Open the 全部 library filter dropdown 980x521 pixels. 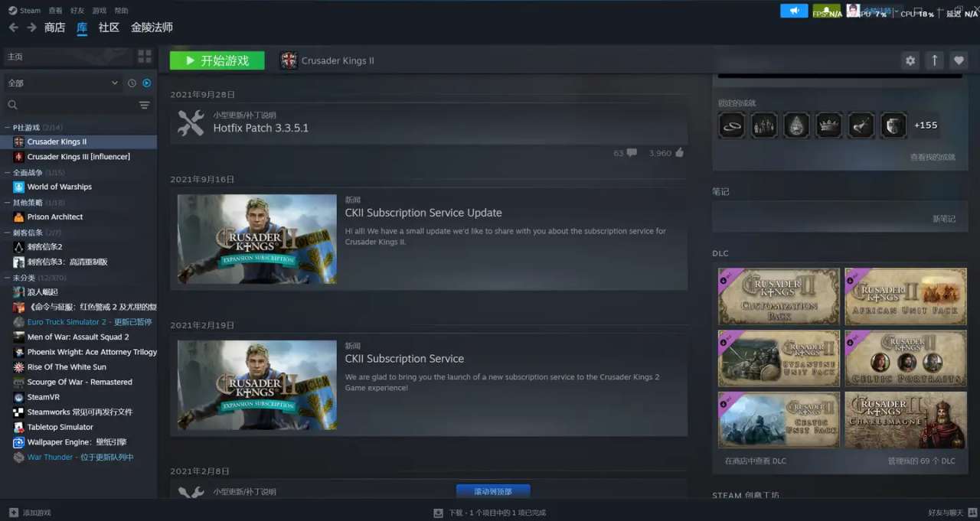pyautogui.click(x=63, y=83)
